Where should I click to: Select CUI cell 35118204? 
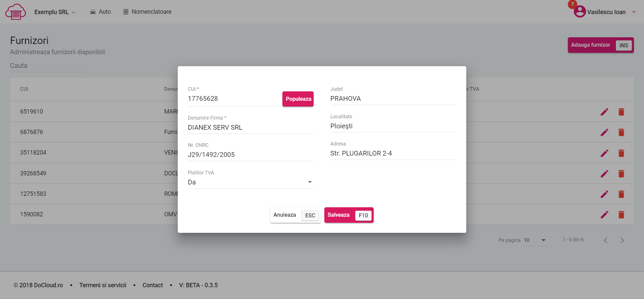click(x=33, y=153)
